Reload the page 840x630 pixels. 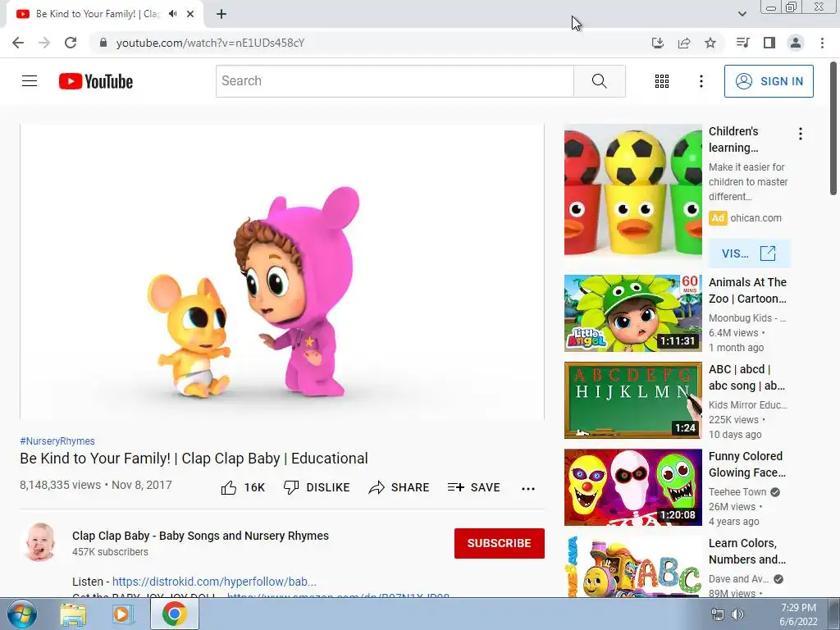[x=71, y=43]
